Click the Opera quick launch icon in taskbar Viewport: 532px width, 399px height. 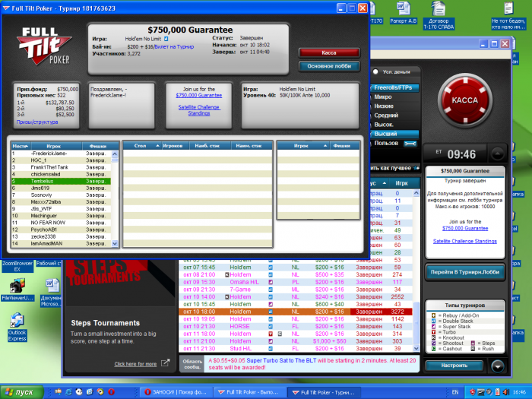tap(111, 392)
